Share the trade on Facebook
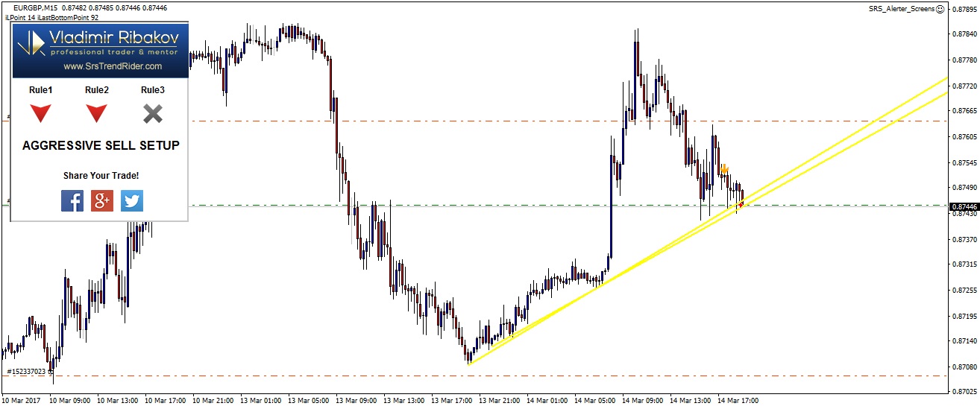This screenshot has height=409, width=980. click(72, 200)
